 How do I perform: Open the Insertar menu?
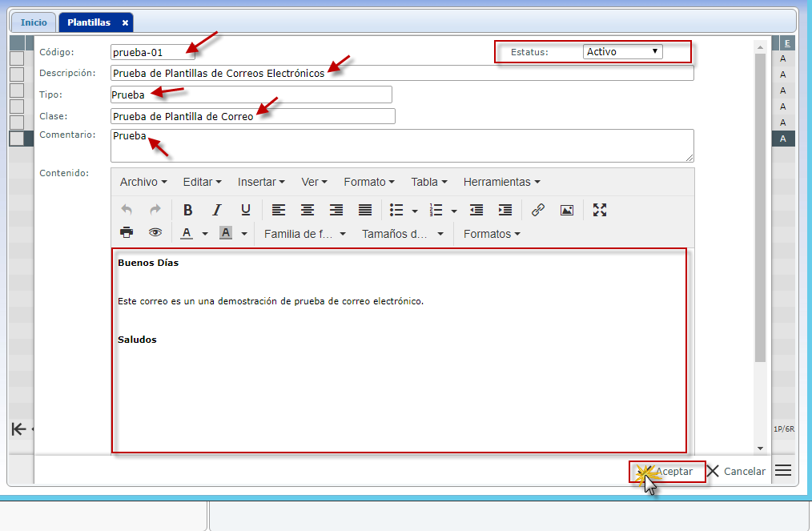pos(261,182)
